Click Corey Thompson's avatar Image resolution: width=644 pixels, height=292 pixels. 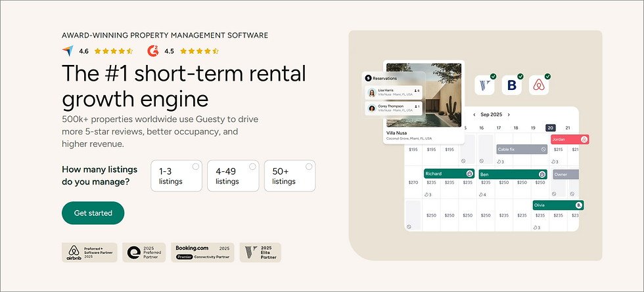pos(372,108)
